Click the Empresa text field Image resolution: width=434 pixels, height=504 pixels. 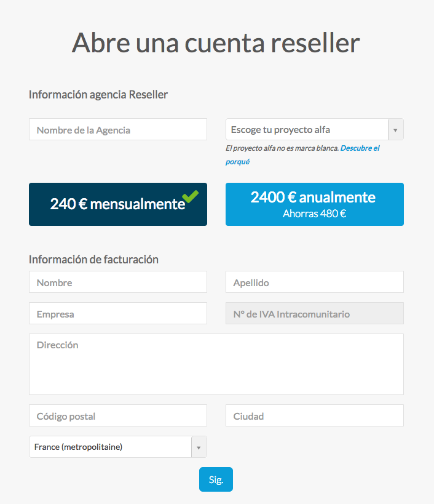tap(117, 314)
